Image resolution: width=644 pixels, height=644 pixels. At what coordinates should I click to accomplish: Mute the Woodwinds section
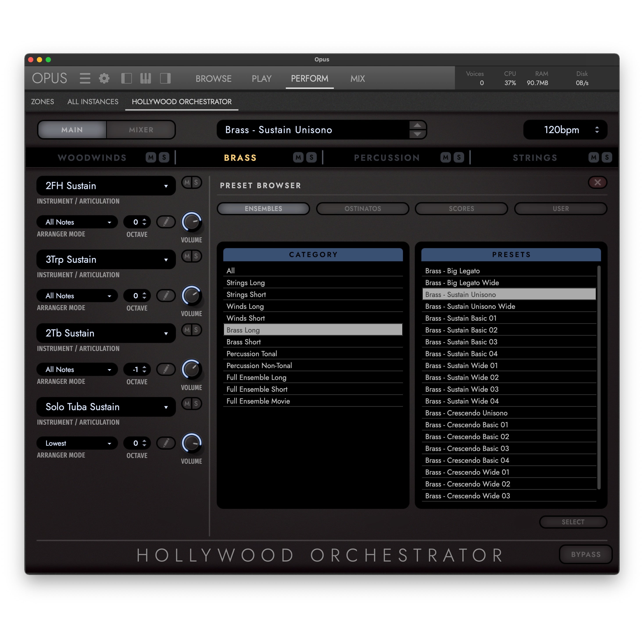pyautogui.click(x=151, y=157)
